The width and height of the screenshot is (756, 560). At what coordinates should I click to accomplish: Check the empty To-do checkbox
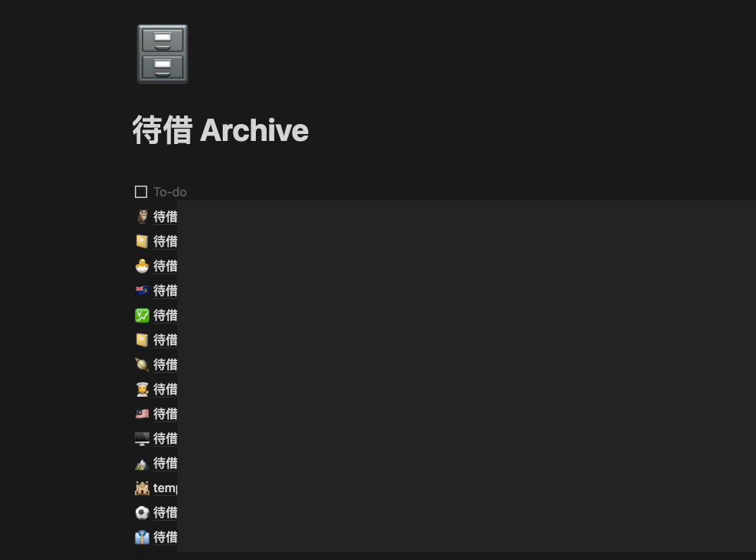[141, 192]
